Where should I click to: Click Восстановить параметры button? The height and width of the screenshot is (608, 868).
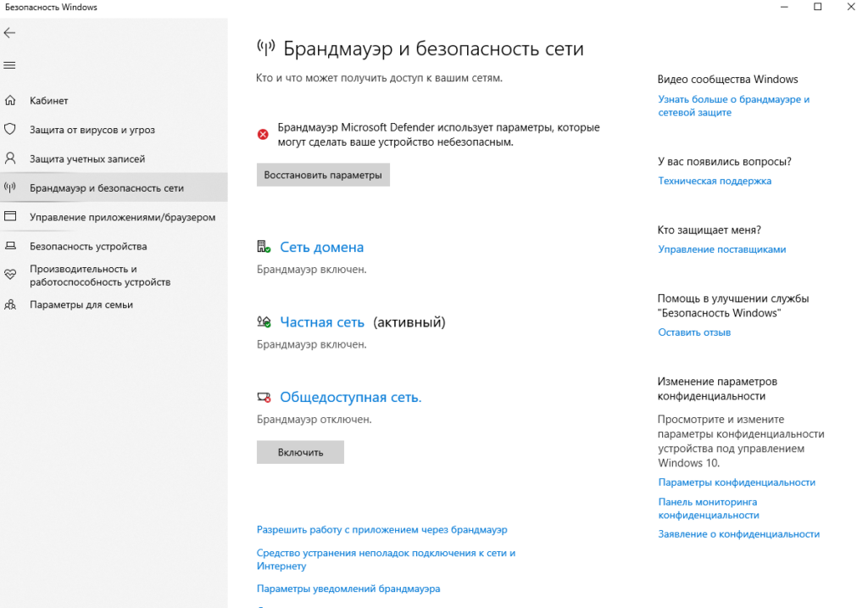(323, 175)
